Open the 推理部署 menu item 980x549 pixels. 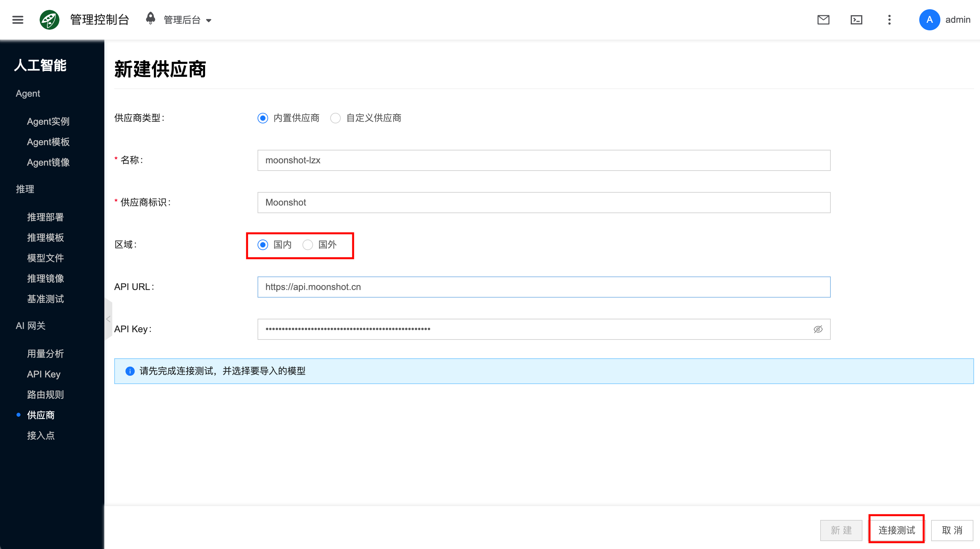click(x=45, y=217)
